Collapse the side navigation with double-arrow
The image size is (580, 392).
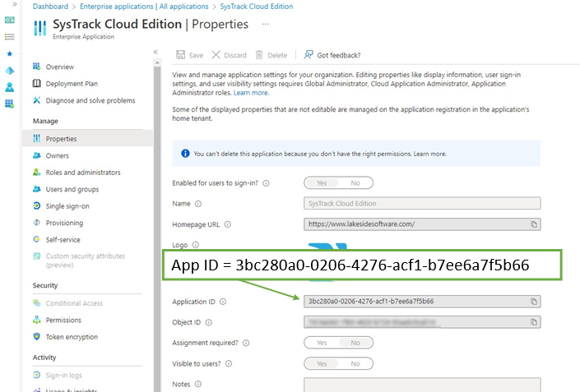pos(155,52)
